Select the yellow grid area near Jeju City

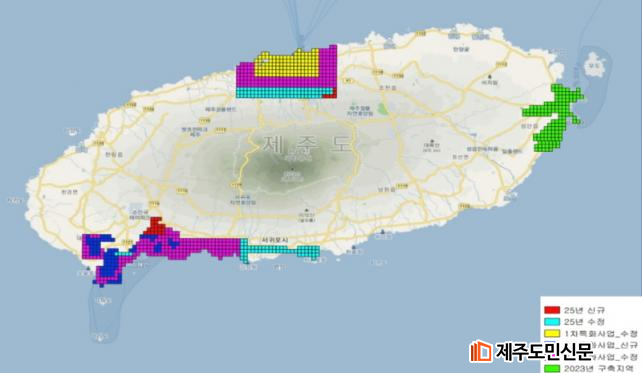[287, 63]
